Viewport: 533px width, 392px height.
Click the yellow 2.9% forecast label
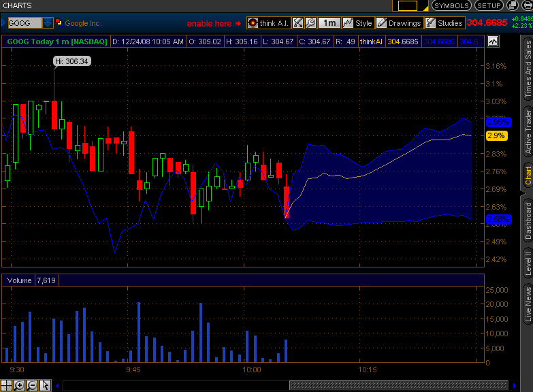tap(496, 135)
